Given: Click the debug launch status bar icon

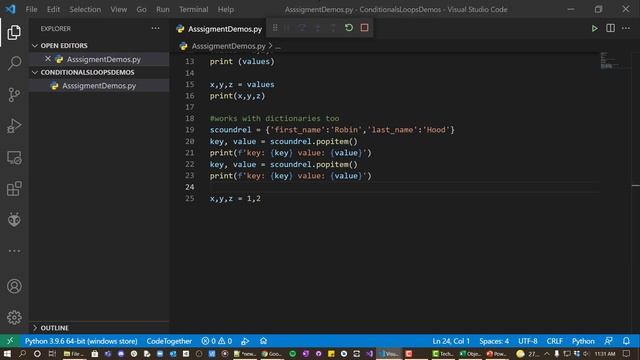Looking at the screenshot, I should [x=245, y=341].
